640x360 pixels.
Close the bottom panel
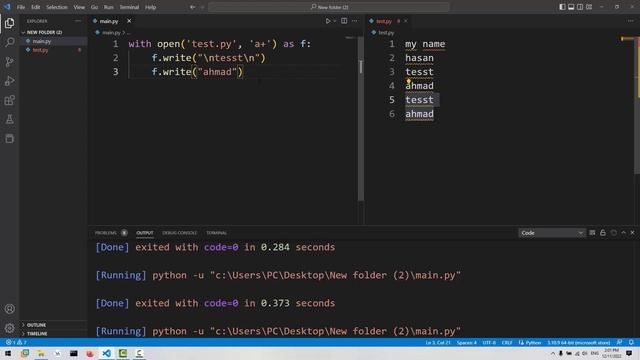tap(632, 233)
